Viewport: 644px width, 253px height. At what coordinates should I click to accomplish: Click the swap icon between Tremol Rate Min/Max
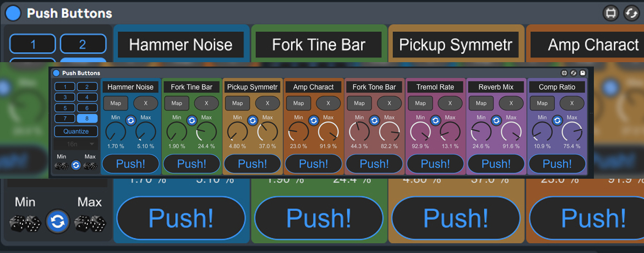[435, 120]
